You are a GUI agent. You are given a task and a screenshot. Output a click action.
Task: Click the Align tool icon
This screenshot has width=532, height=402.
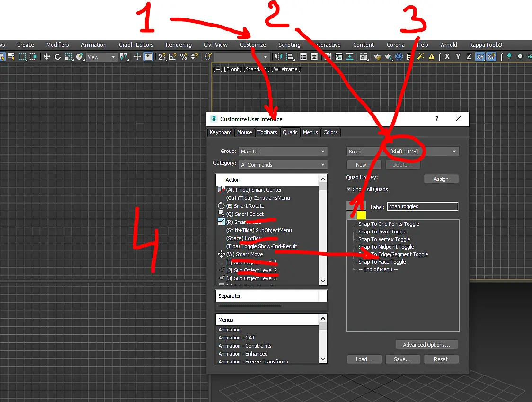[290, 57]
